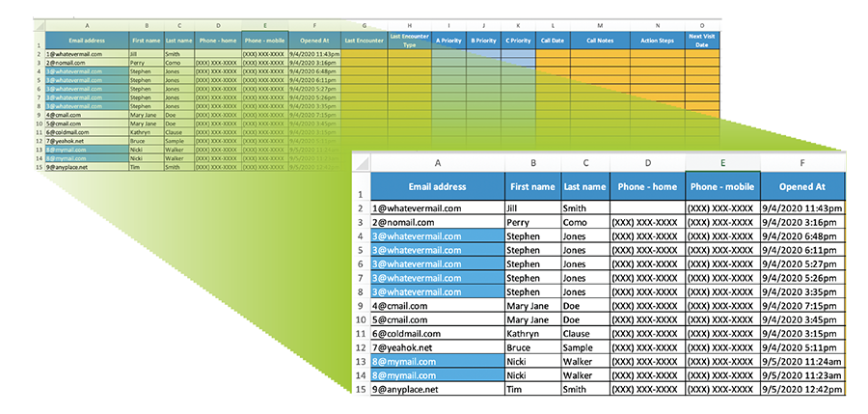
Task: Select 'Last Encounter Type' header in small sheet
Action: point(410,41)
